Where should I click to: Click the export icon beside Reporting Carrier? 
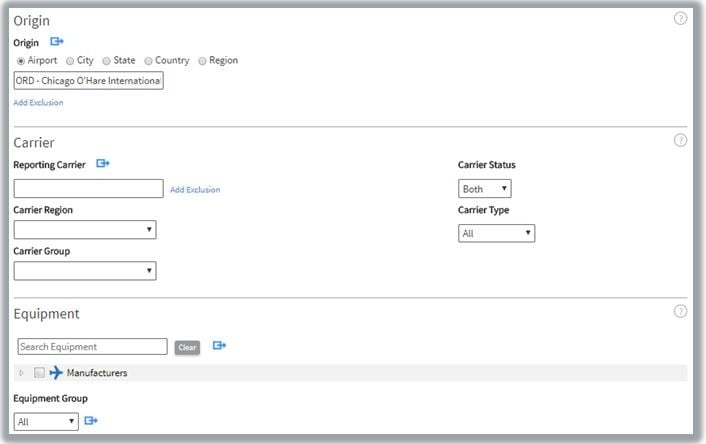point(103,164)
